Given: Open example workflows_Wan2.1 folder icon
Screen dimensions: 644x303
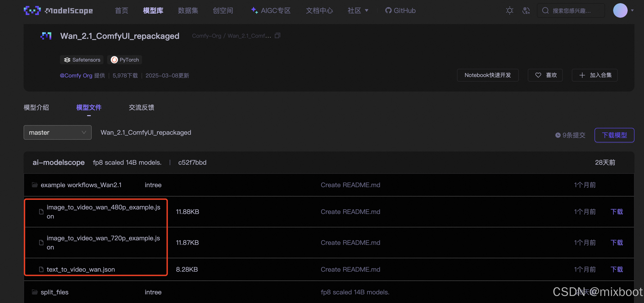Looking at the screenshot, I should click(35, 185).
